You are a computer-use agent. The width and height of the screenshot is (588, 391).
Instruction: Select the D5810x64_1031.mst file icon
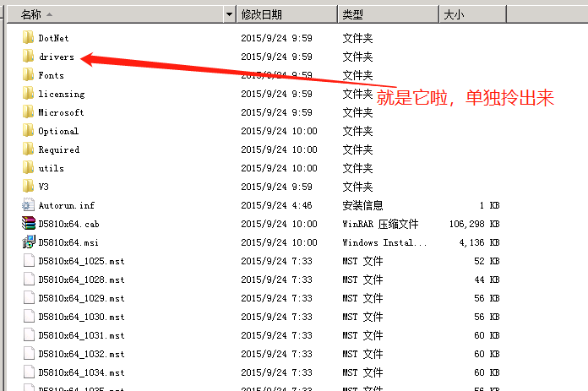pyautogui.click(x=29, y=335)
